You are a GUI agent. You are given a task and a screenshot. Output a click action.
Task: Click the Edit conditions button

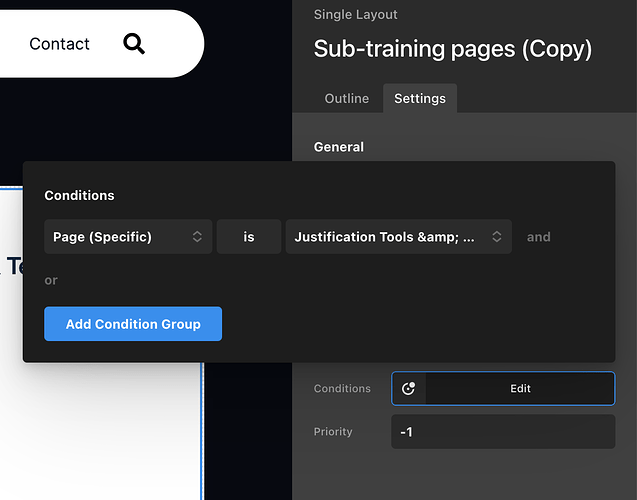coord(520,389)
